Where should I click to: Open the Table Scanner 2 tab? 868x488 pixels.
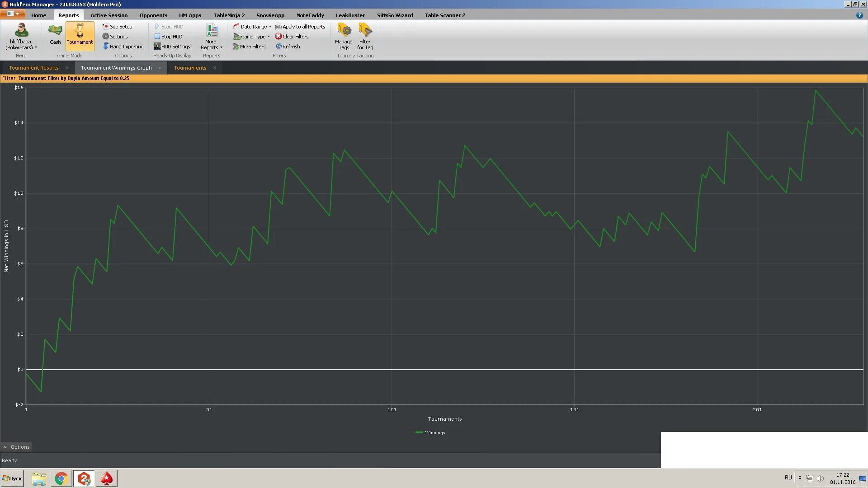coord(444,15)
